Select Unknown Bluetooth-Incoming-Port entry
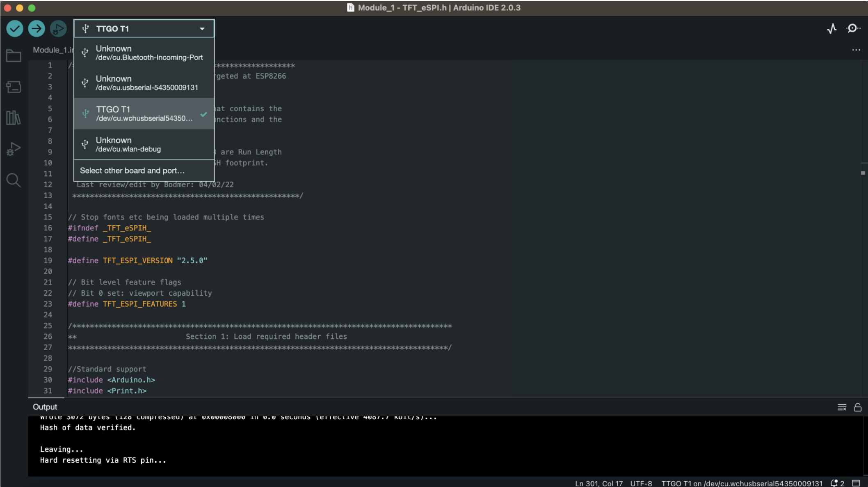868x487 pixels. 144,53
